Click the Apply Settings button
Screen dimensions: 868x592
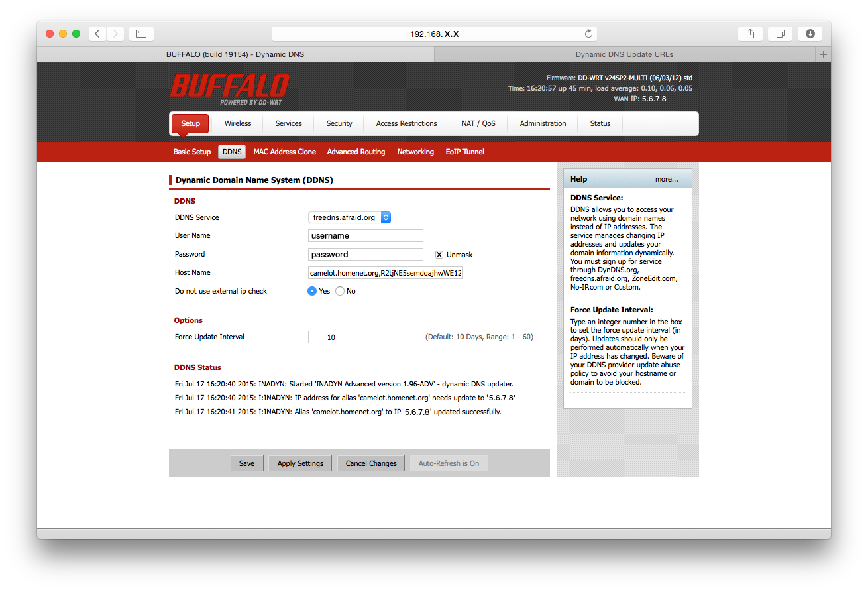pos(299,463)
